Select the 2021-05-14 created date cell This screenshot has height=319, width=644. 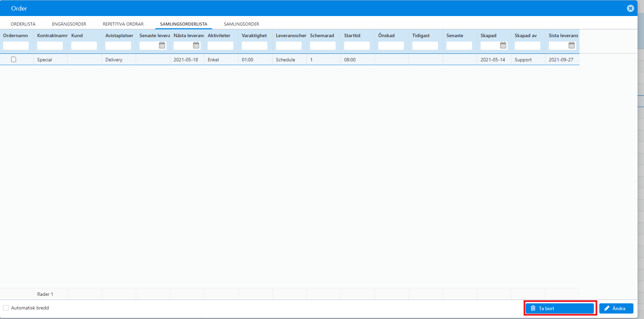[494, 60]
